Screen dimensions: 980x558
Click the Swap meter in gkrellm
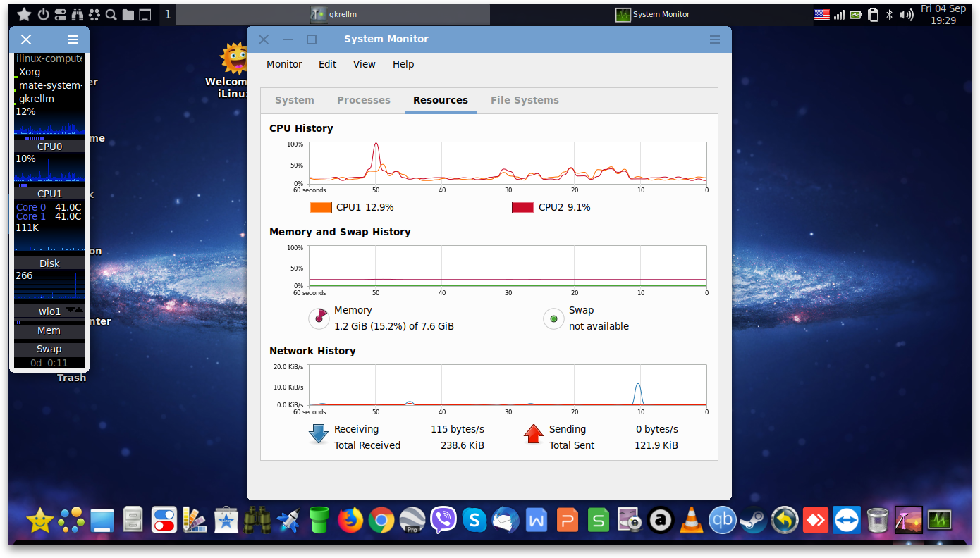[49, 349]
